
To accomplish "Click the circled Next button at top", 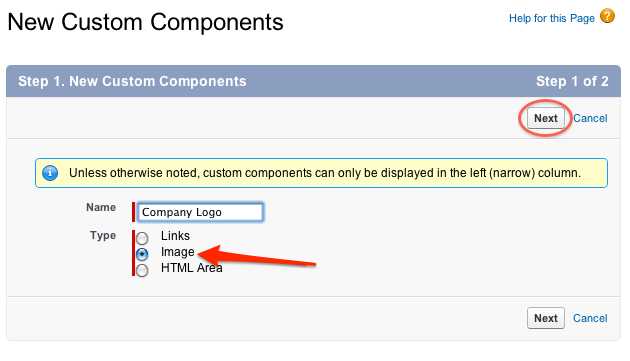I will click(x=546, y=118).
